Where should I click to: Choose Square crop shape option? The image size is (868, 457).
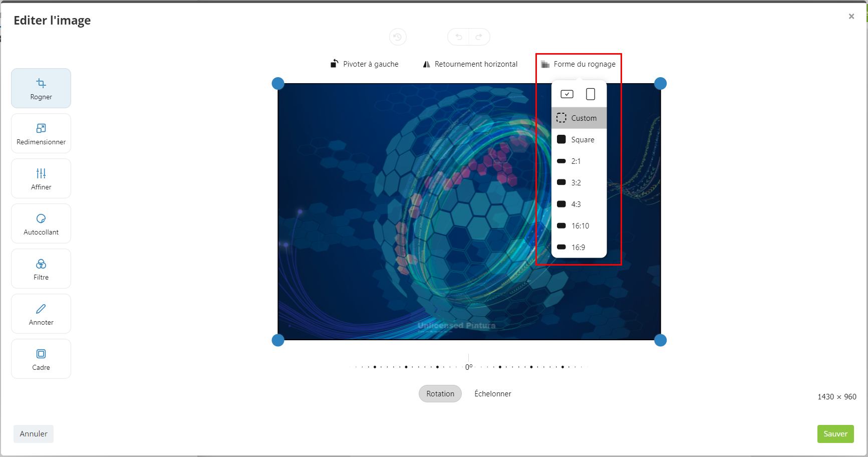(x=579, y=140)
